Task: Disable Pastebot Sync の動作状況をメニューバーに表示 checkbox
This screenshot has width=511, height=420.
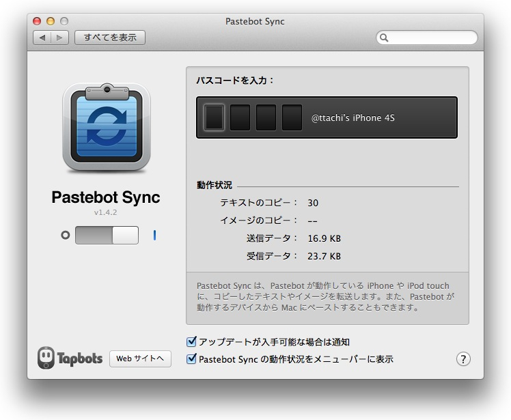Action: click(192, 359)
